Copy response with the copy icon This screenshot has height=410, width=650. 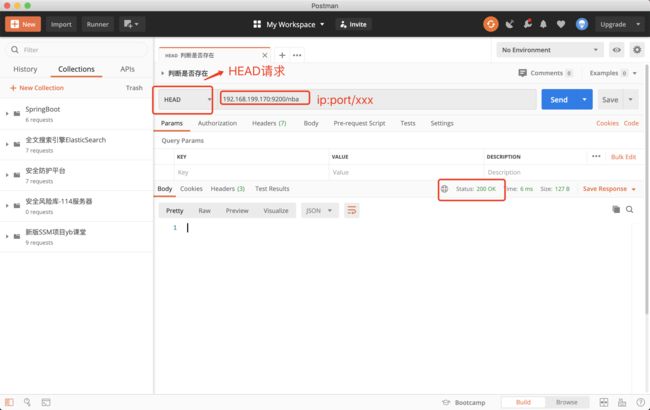[x=616, y=209]
